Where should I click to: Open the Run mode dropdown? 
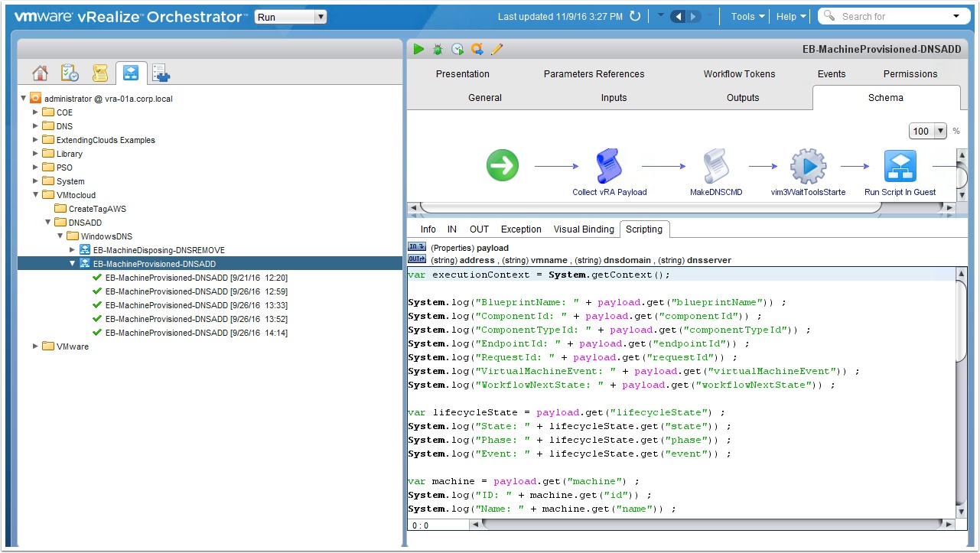(291, 17)
